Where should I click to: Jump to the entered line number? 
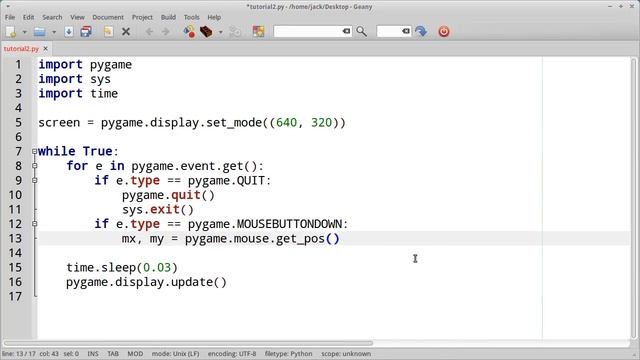pos(421,31)
